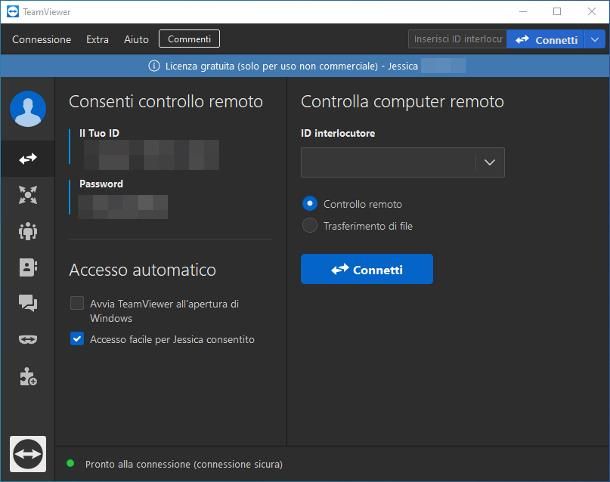Open the Aiuto menu

[136, 39]
